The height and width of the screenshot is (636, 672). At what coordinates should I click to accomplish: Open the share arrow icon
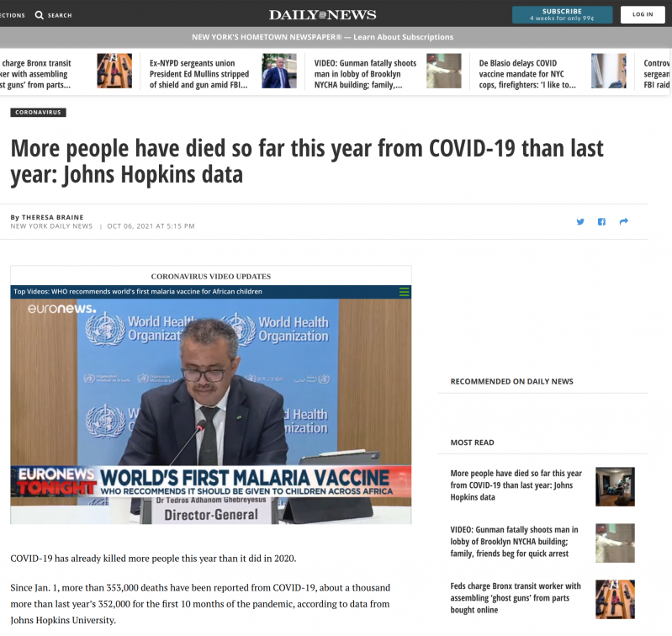[x=623, y=221]
